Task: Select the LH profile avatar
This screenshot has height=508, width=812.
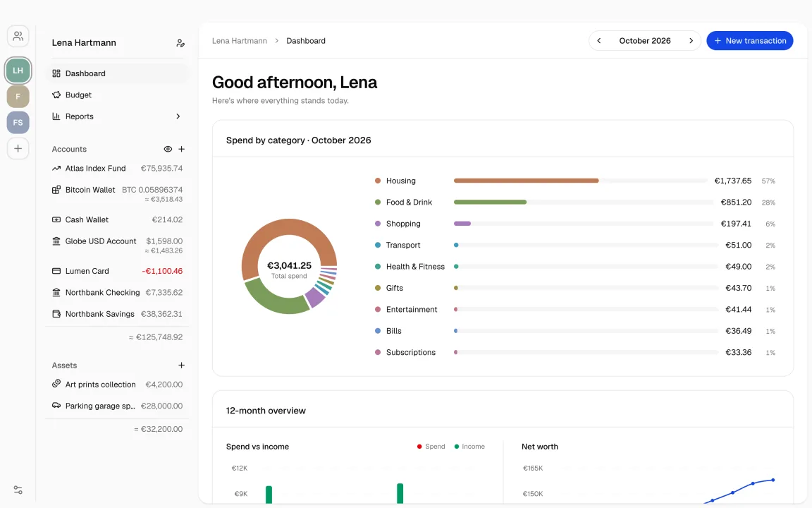Action: coord(18,71)
